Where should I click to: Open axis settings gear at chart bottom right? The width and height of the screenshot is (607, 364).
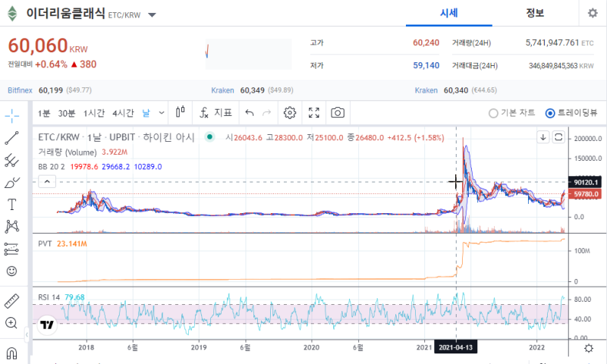[x=589, y=348]
